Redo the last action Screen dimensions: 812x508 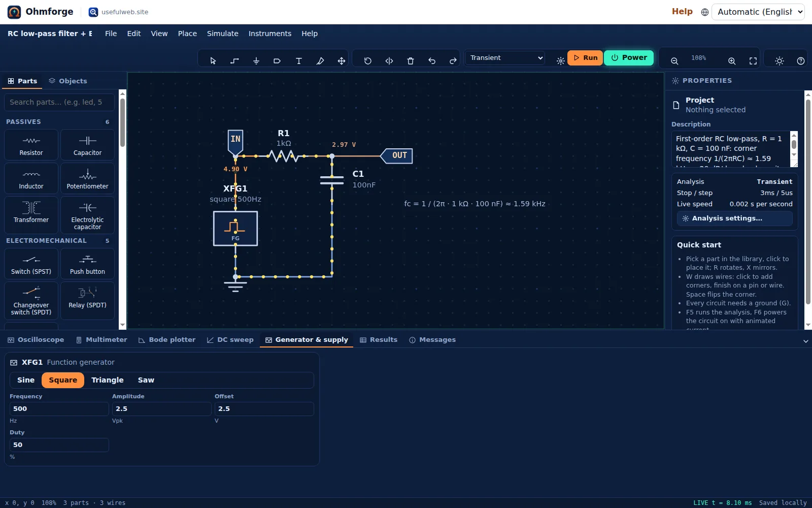453,61
